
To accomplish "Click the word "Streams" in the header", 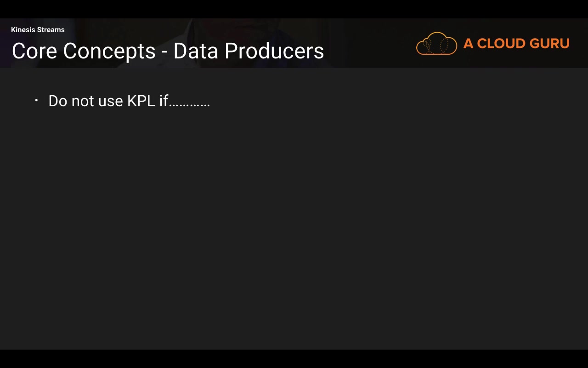I will click(x=51, y=30).
